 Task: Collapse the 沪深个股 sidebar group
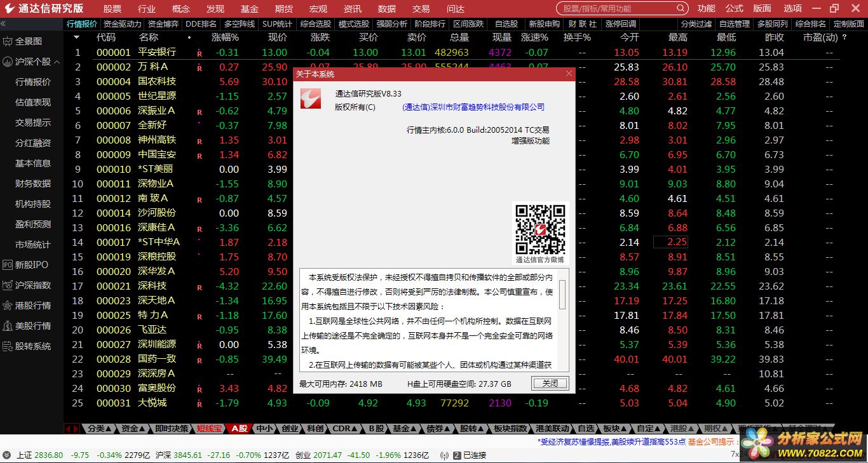click(x=57, y=62)
